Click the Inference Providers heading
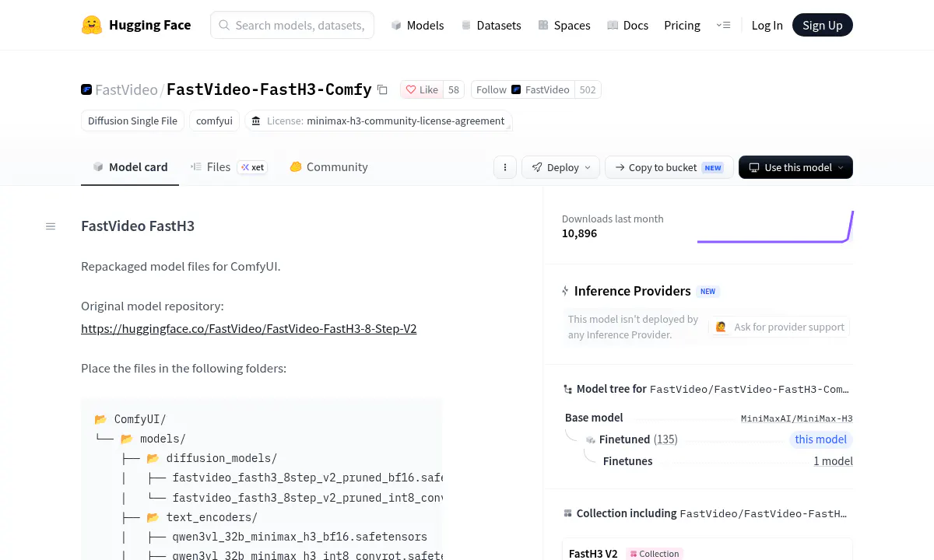 coord(632,291)
